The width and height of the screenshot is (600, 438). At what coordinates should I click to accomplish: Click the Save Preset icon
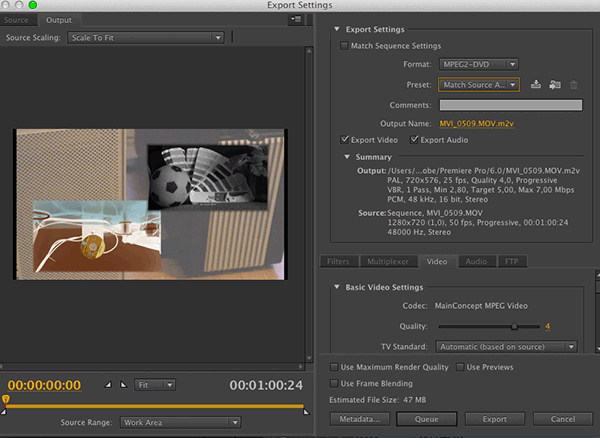(536, 85)
